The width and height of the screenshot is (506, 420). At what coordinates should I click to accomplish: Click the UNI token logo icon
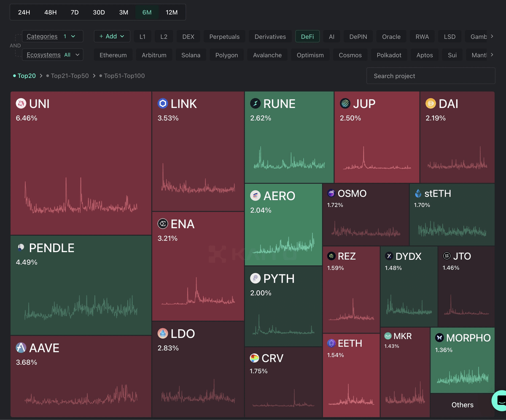pyautogui.click(x=21, y=103)
